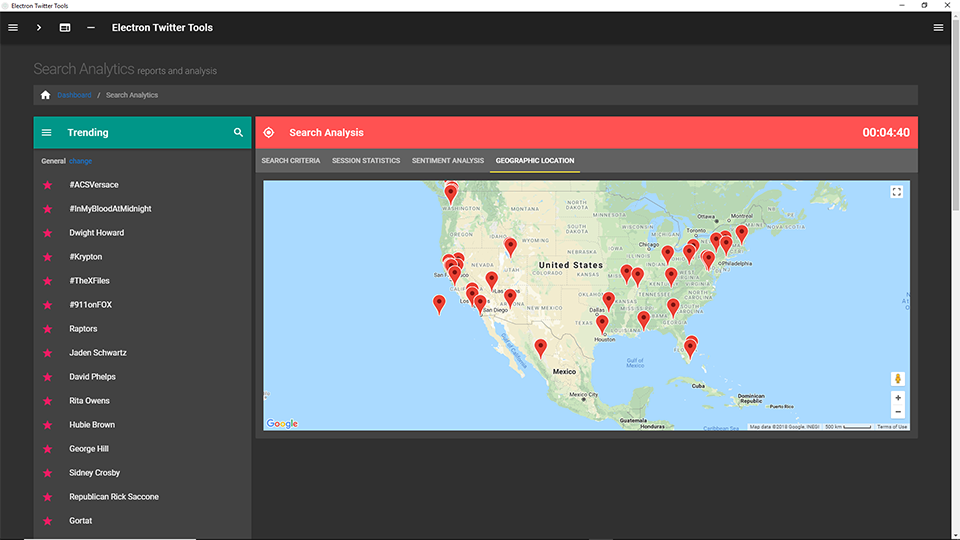Click the star next to Gortat
The height and width of the screenshot is (540, 960).
[x=48, y=521]
